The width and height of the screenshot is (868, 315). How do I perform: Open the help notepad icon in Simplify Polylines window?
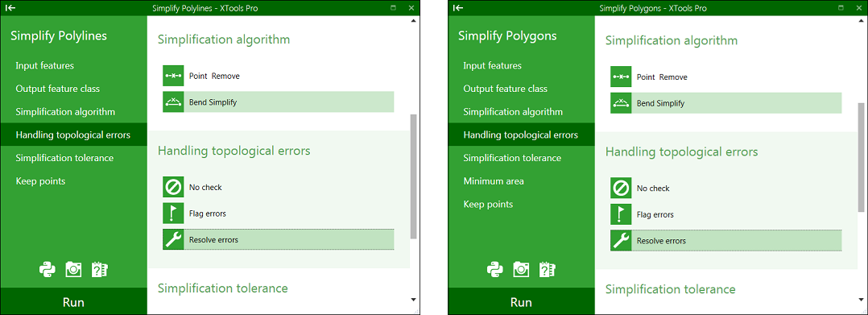click(100, 269)
